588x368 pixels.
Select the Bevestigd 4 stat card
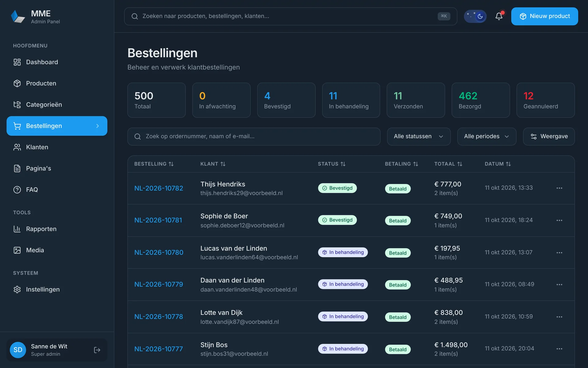[286, 100]
